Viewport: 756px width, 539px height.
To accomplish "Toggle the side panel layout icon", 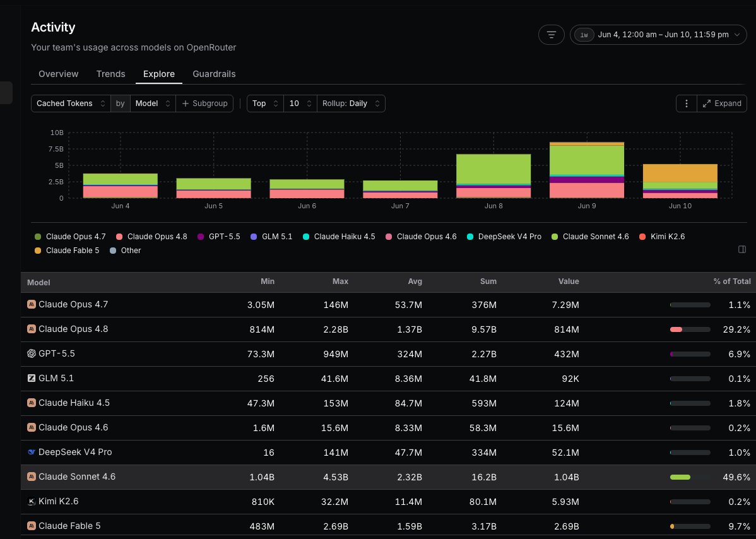I will (742, 249).
